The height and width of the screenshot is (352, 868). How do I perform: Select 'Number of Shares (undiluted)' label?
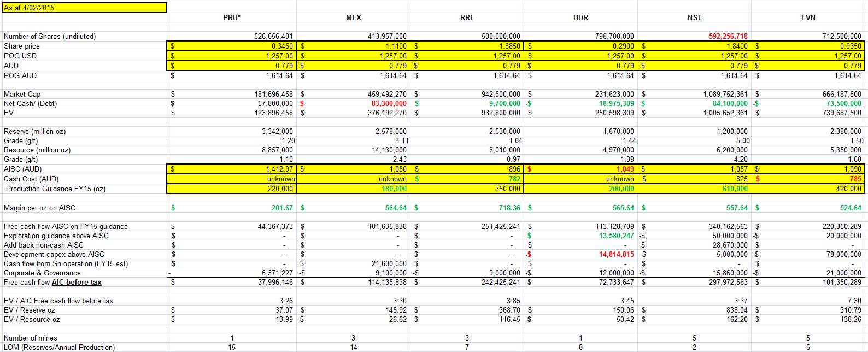(x=50, y=37)
